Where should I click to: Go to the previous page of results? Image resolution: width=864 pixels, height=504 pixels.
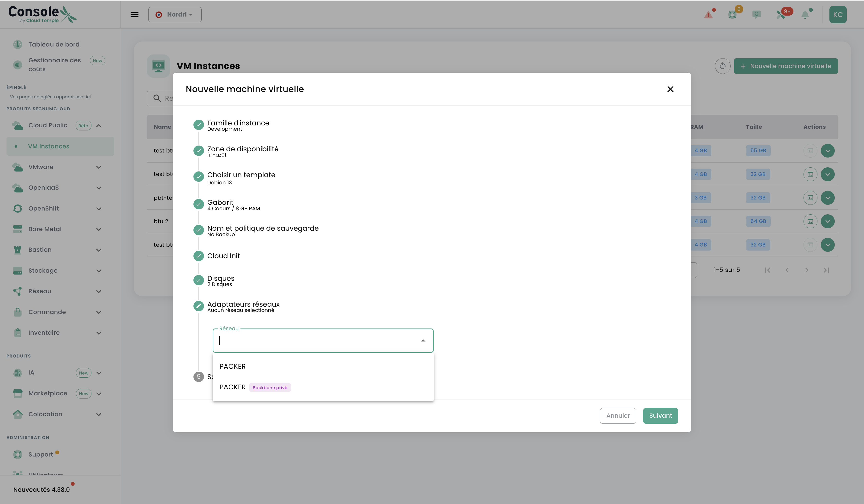[x=787, y=270]
